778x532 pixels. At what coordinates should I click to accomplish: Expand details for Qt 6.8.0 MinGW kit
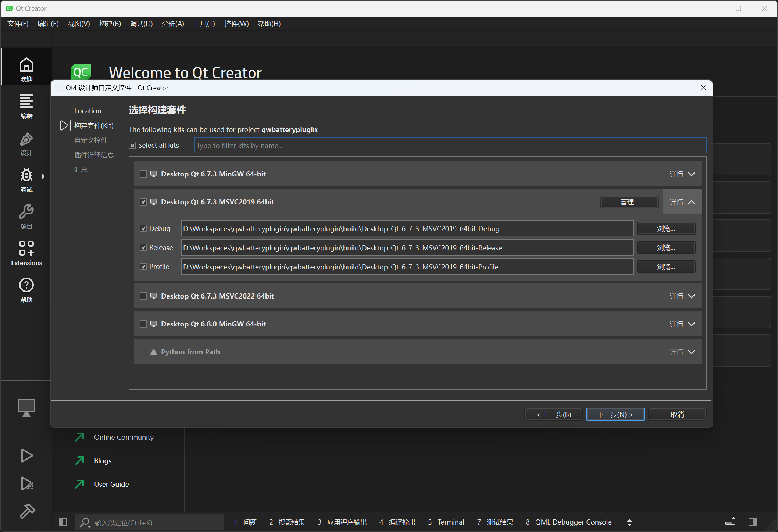(x=682, y=324)
